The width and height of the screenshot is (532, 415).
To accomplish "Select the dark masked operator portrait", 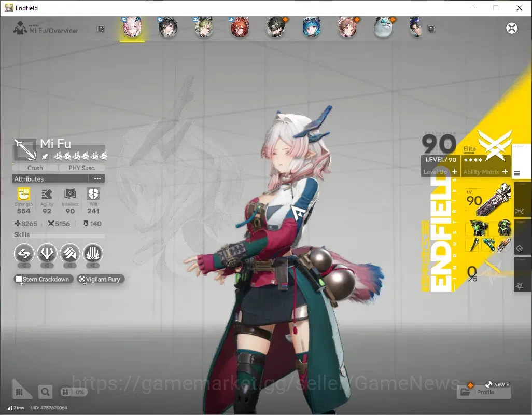I will (x=276, y=28).
